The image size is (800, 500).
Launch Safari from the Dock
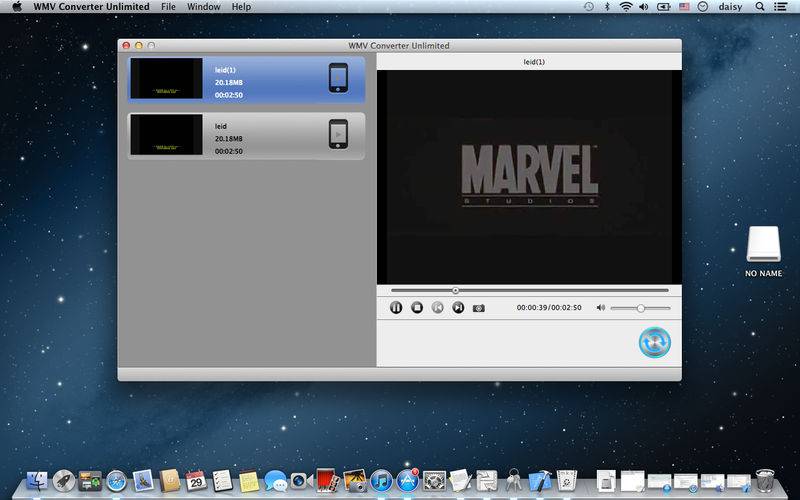[x=116, y=481]
